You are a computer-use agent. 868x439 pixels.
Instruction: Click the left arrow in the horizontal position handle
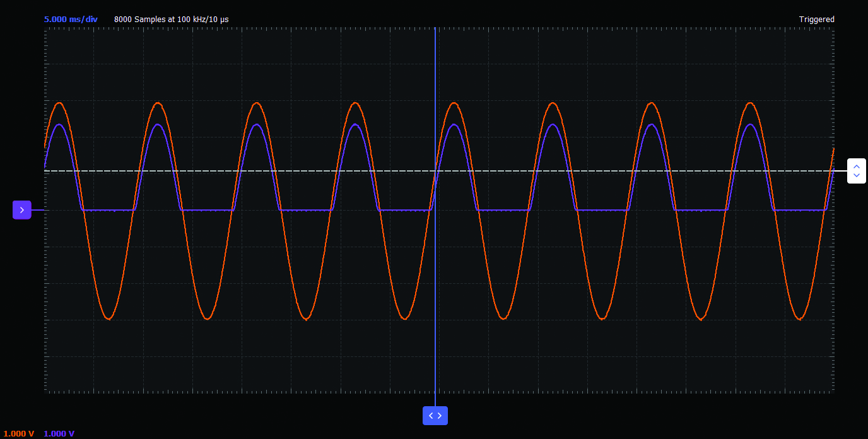point(431,416)
